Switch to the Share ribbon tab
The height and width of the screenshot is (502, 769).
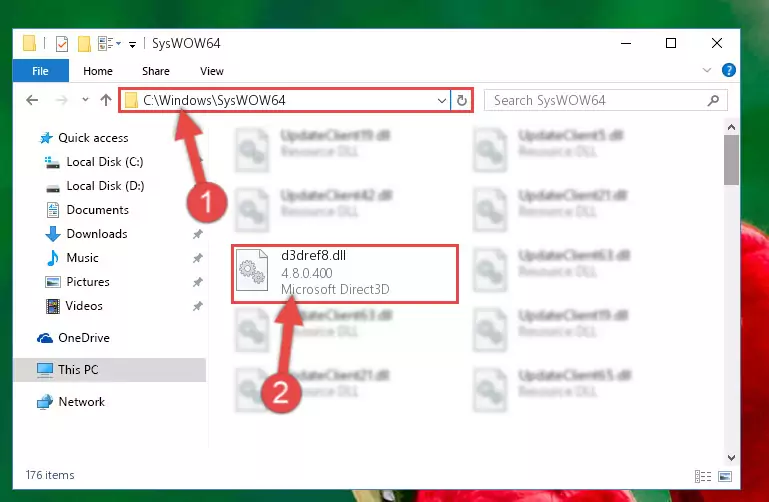pos(155,71)
